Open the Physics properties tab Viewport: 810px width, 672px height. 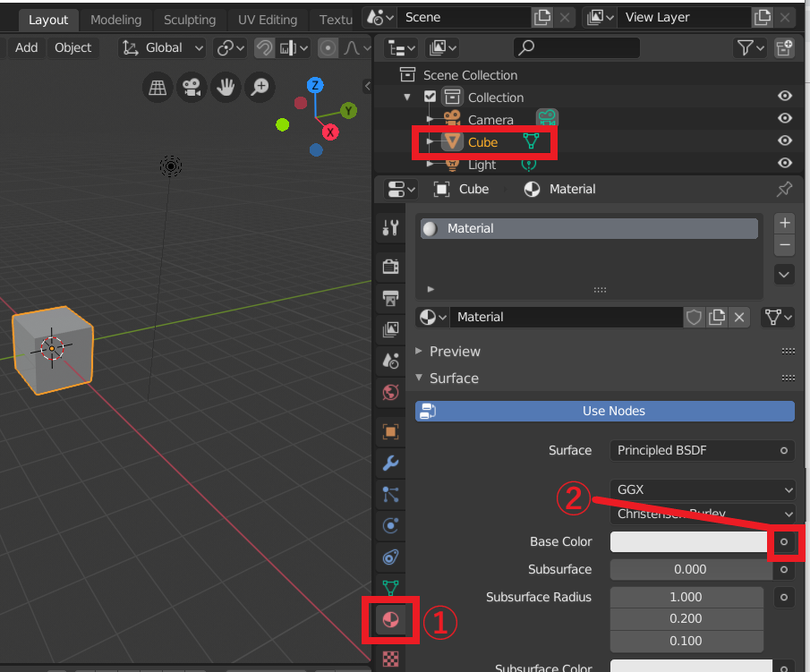[x=390, y=526]
